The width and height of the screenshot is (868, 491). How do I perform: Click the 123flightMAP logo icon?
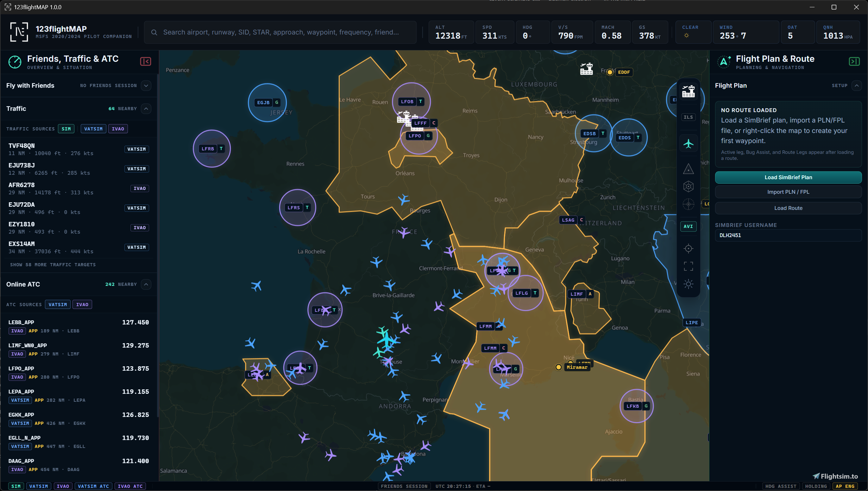tap(19, 32)
